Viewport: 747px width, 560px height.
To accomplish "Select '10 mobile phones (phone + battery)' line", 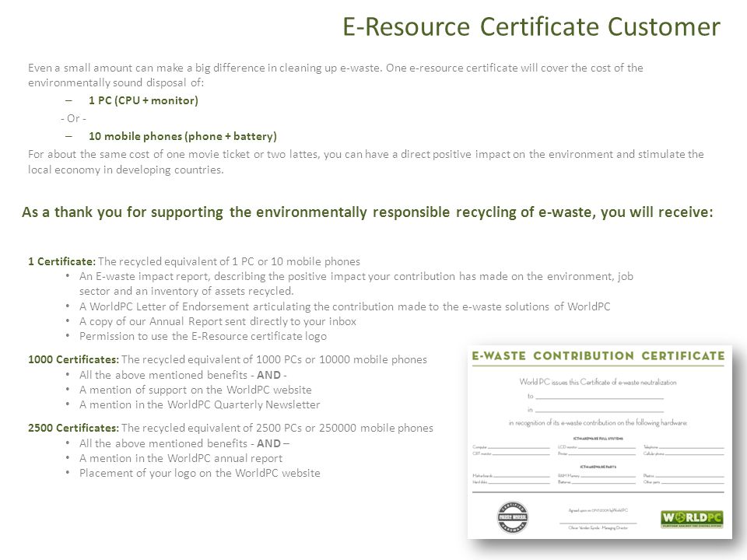I will 182,136.
